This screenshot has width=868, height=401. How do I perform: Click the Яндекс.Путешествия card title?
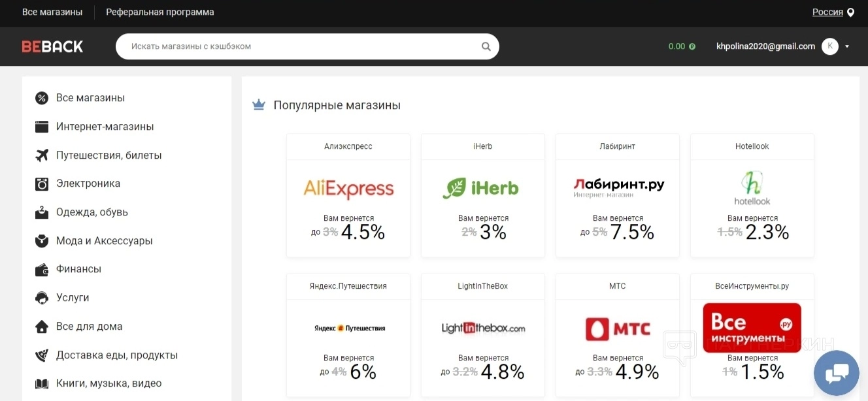click(x=348, y=286)
